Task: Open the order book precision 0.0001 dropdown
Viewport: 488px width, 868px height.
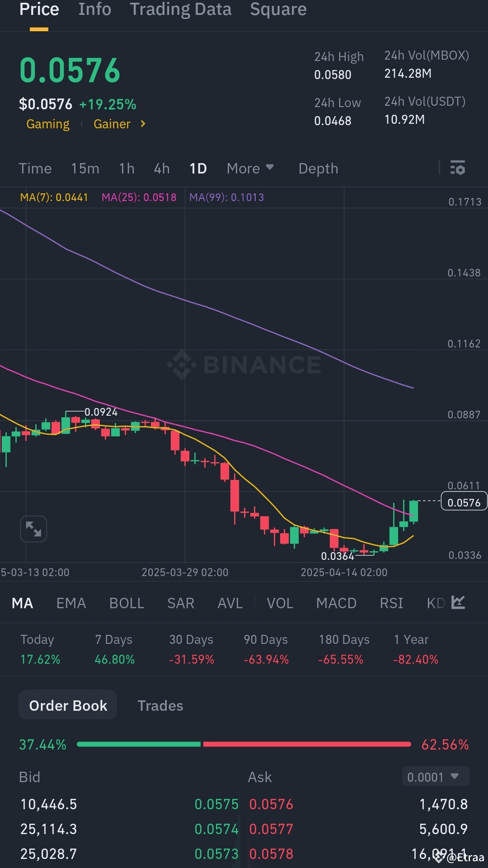Action: [436, 777]
